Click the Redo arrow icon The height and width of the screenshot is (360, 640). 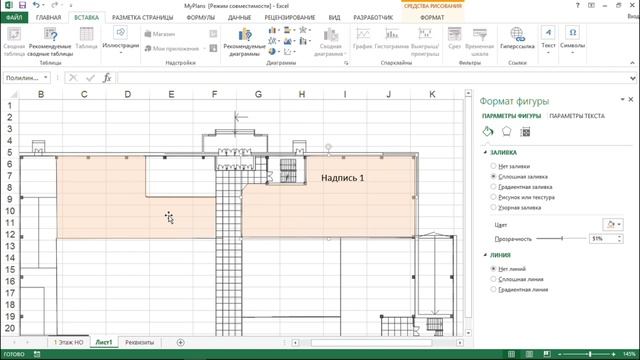[55, 5]
